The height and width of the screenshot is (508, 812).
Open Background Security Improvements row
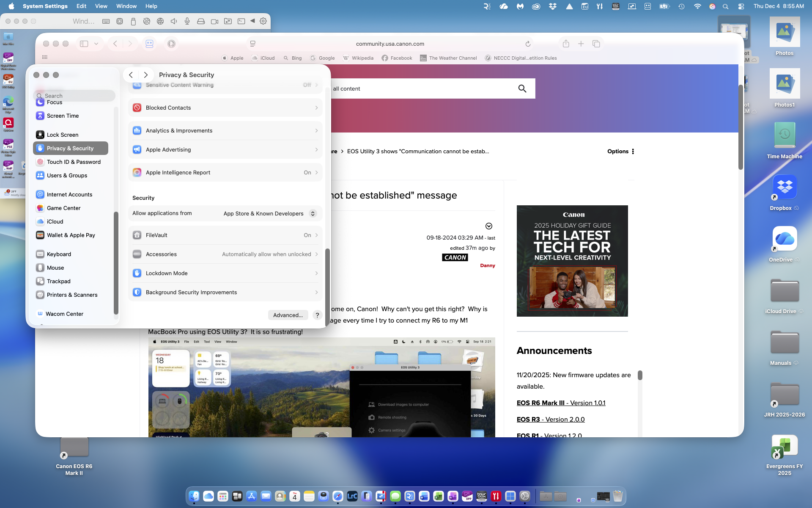tap(225, 292)
